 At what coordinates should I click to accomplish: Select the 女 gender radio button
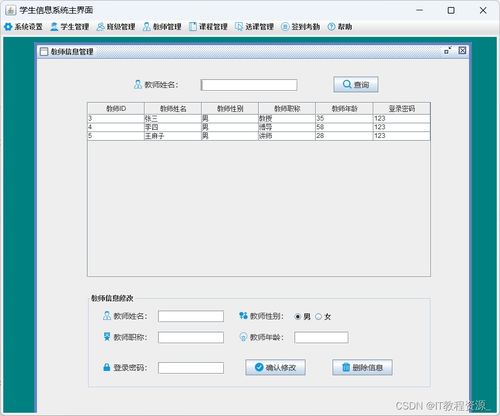coord(318,317)
